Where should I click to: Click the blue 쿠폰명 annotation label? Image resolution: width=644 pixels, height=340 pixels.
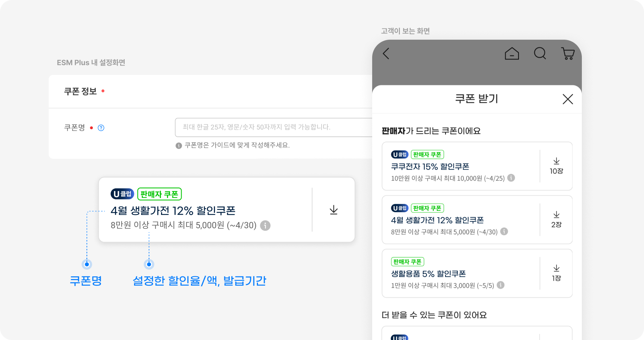point(86,280)
